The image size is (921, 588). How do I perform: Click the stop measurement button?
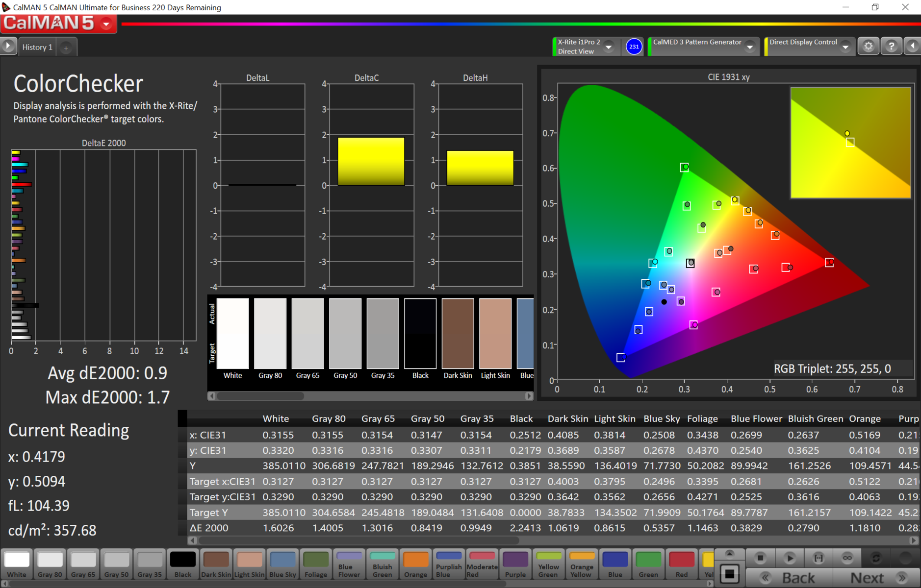760,558
